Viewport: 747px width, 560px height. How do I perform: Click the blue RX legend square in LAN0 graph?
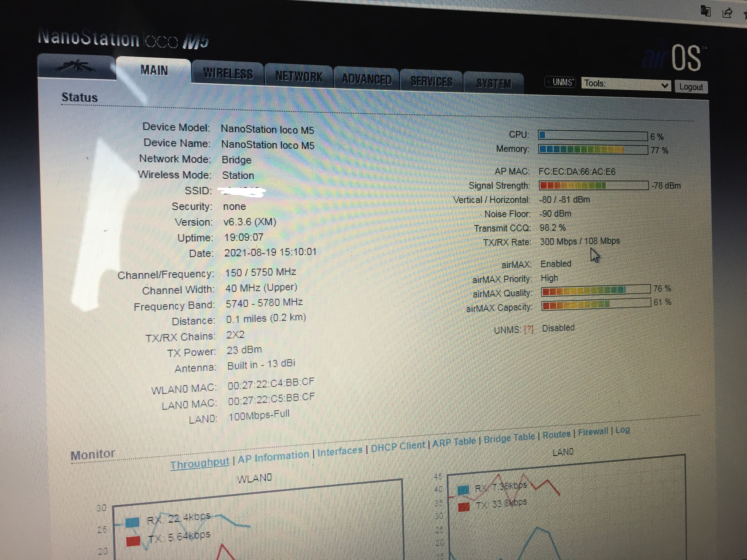463,490
